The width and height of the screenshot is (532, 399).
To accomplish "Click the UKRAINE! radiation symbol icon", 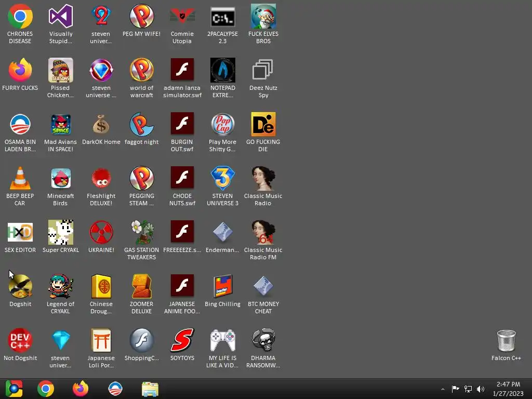I will [101, 236].
